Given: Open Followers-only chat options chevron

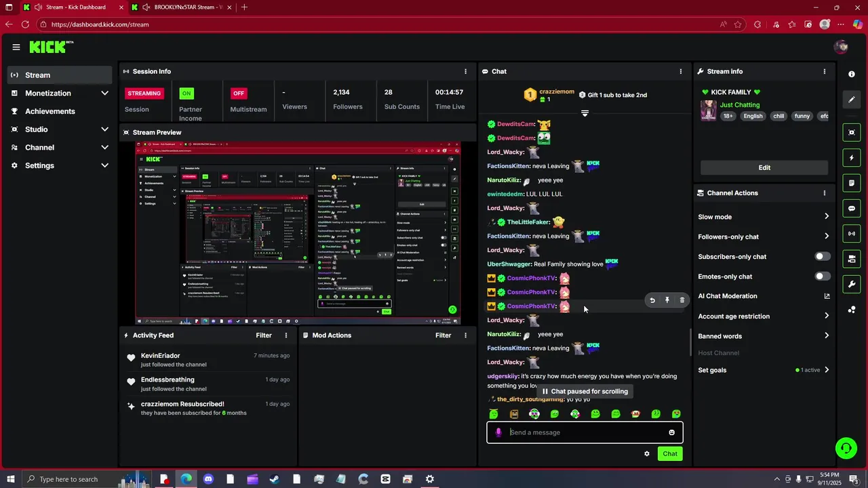Looking at the screenshot, I should click(827, 237).
